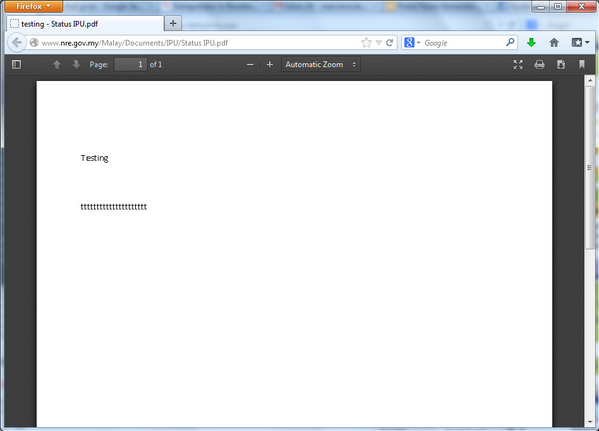Go to the home page
This screenshot has width=599, height=431.
pos(554,43)
